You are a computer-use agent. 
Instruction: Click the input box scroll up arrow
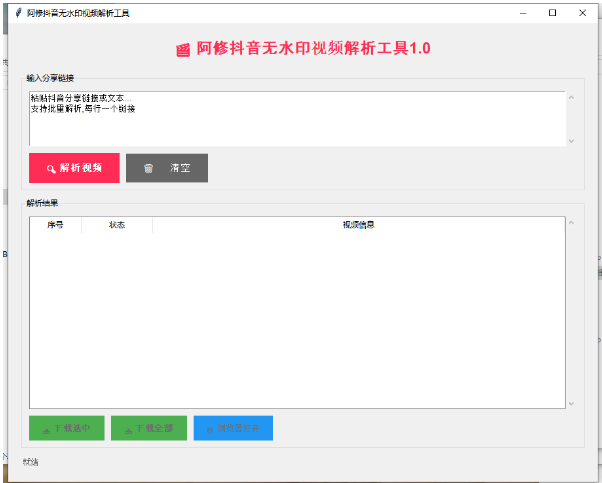pyautogui.click(x=571, y=98)
